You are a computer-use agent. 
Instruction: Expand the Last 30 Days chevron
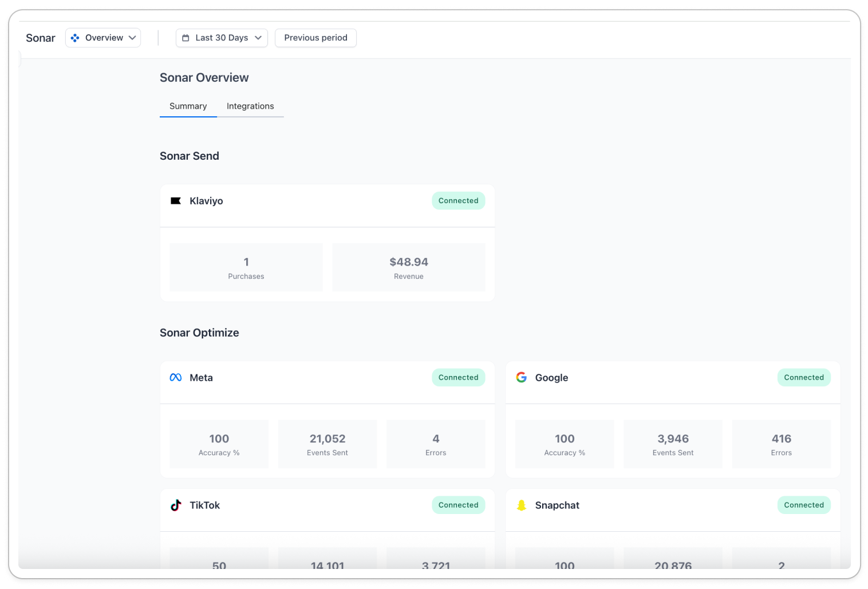click(258, 38)
